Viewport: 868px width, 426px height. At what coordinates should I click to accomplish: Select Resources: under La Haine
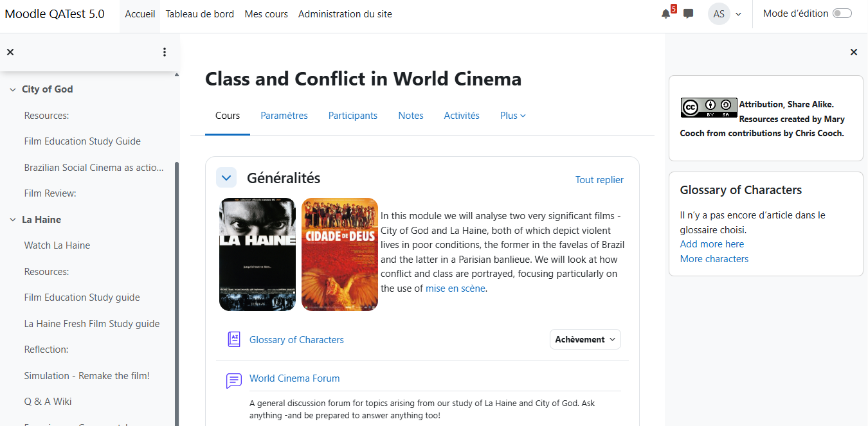pos(47,272)
